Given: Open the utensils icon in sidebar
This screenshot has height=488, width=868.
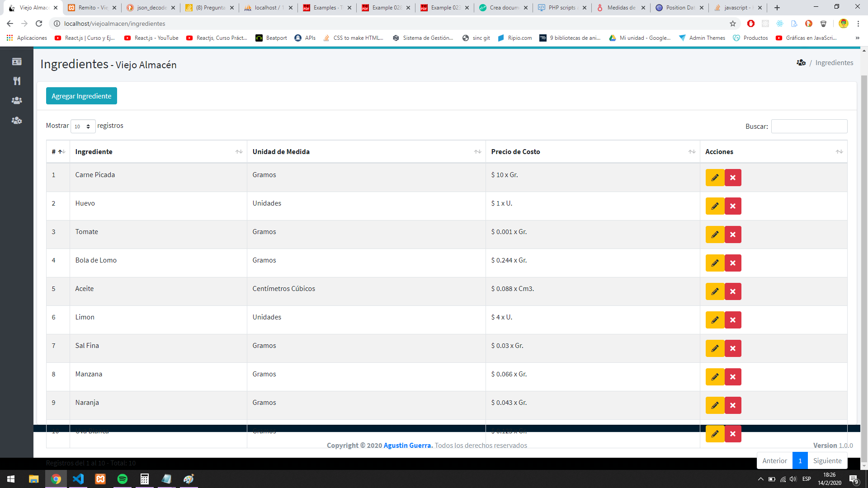Looking at the screenshot, I should coord(17,81).
